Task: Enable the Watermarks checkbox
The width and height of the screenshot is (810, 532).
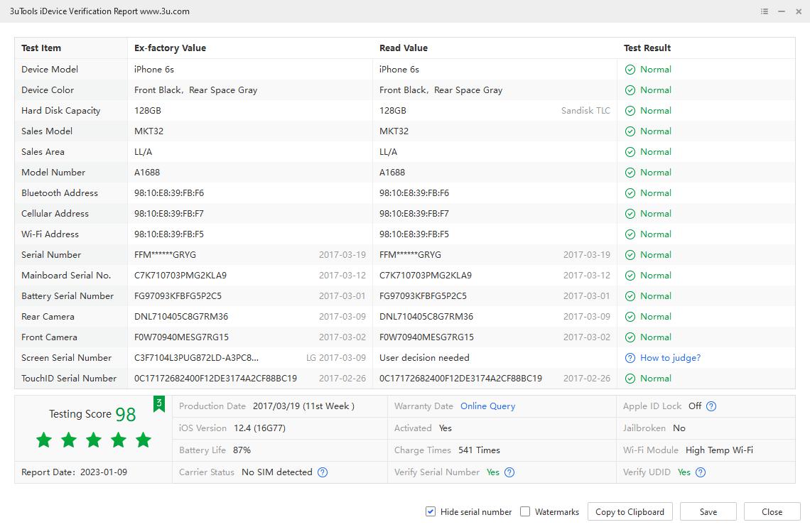Action: pos(525,512)
